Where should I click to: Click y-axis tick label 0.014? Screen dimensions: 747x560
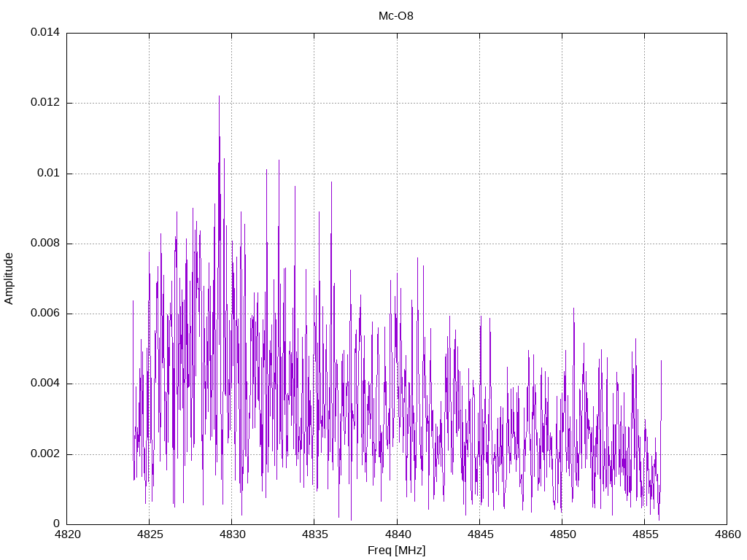(x=45, y=32)
